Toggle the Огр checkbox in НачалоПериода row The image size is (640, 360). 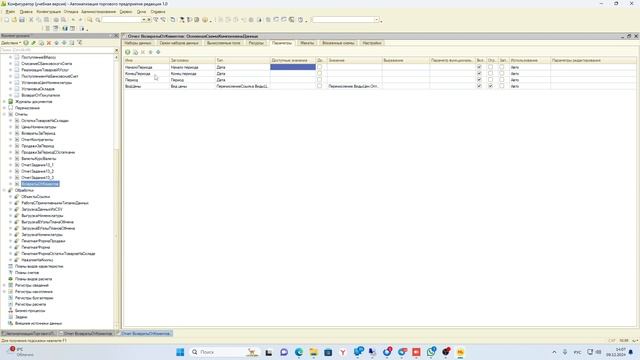[491, 67]
